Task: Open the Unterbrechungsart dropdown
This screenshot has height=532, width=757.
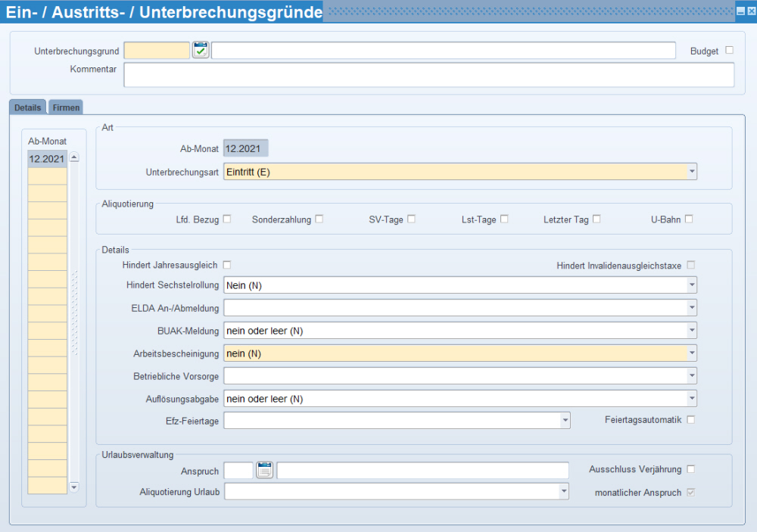Action: 693,172
